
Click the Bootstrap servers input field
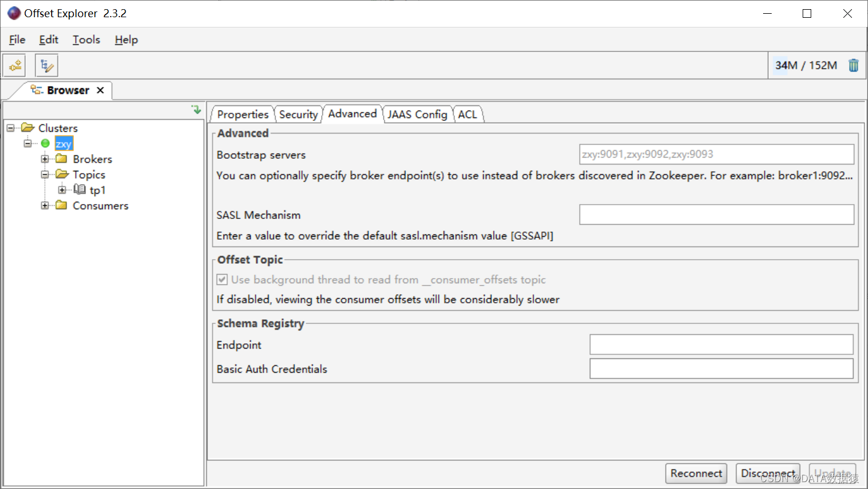tap(717, 154)
